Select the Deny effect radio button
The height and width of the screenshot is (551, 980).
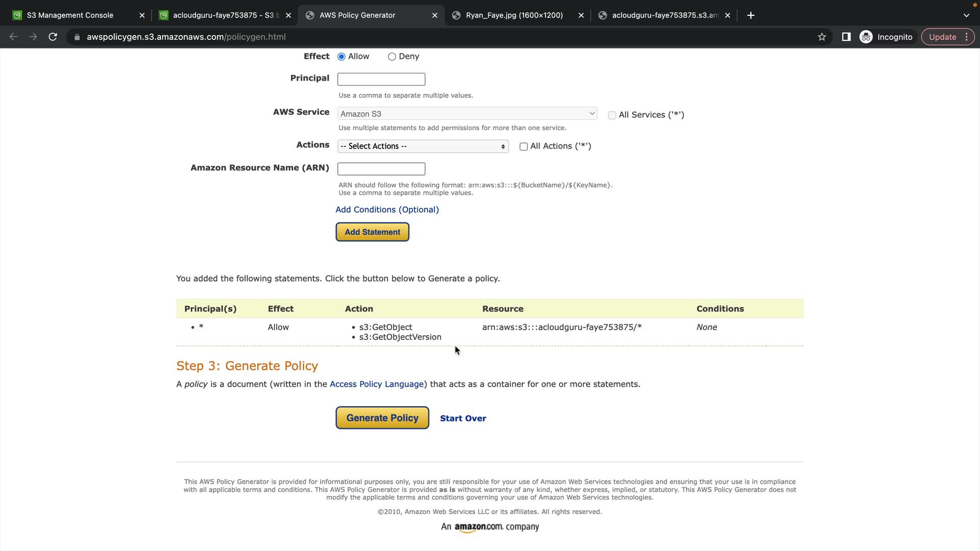click(392, 57)
